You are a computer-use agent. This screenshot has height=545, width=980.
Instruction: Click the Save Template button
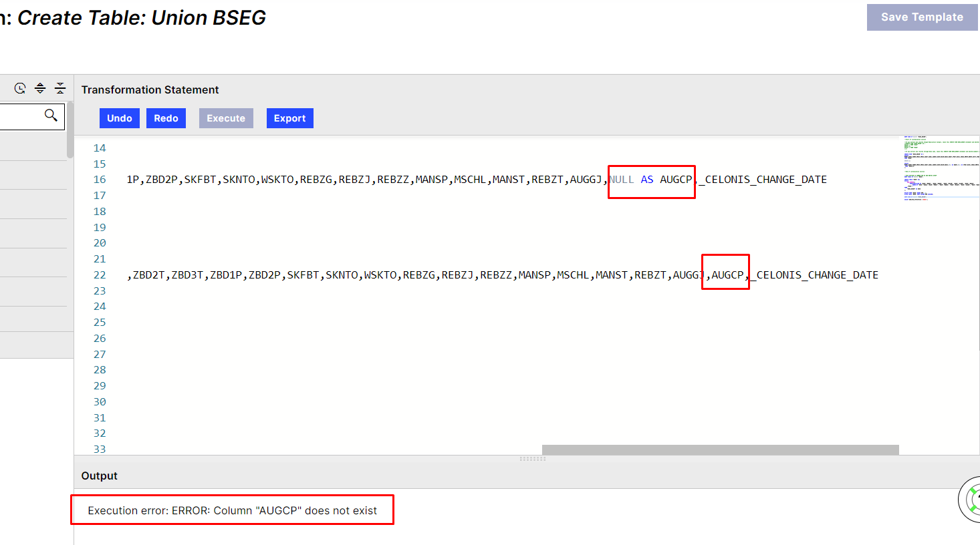(x=922, y=17)
